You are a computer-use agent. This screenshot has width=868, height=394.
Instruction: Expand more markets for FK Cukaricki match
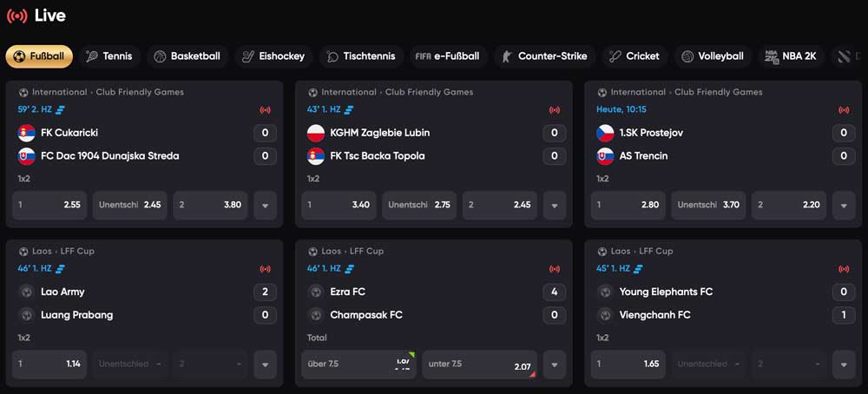(265, 206)
